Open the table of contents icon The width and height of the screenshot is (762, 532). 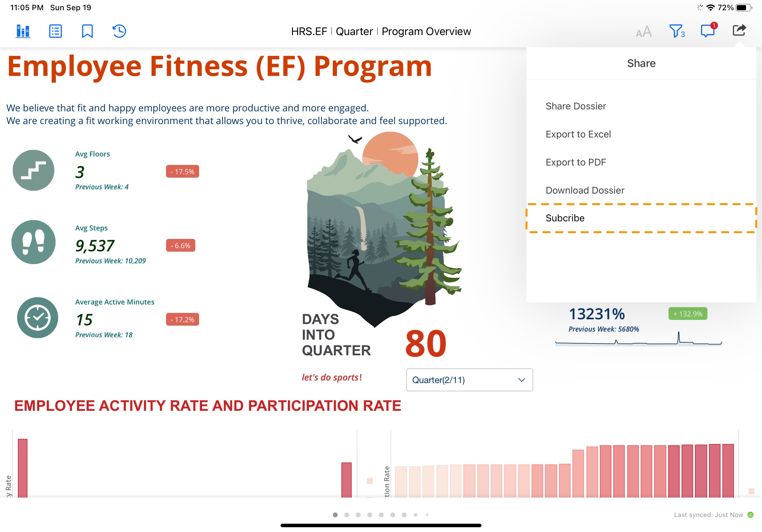56,31
